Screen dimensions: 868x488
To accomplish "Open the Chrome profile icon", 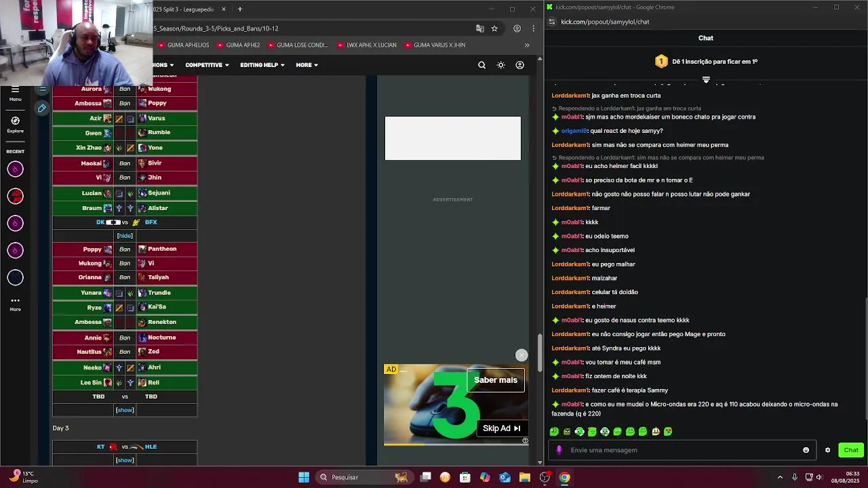I will tap(517, 28).
